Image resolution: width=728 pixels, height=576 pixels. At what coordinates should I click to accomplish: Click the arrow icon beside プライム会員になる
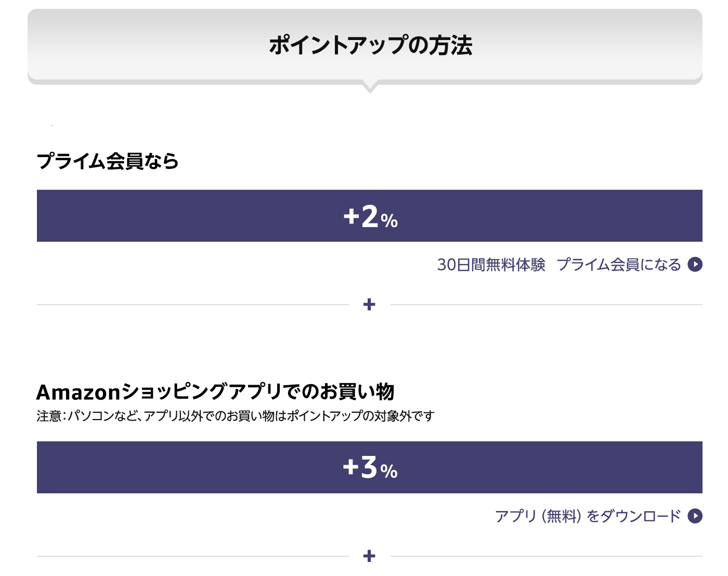tap(695, 265)
